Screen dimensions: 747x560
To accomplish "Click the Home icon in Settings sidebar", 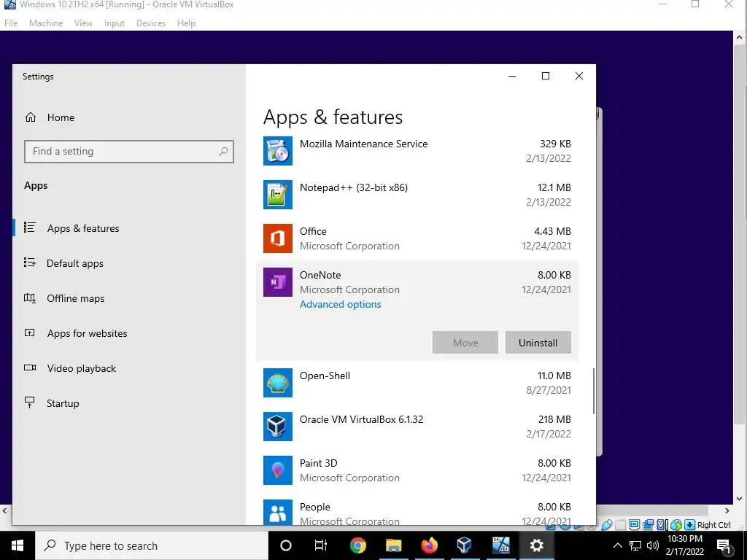I will [31, 117].
